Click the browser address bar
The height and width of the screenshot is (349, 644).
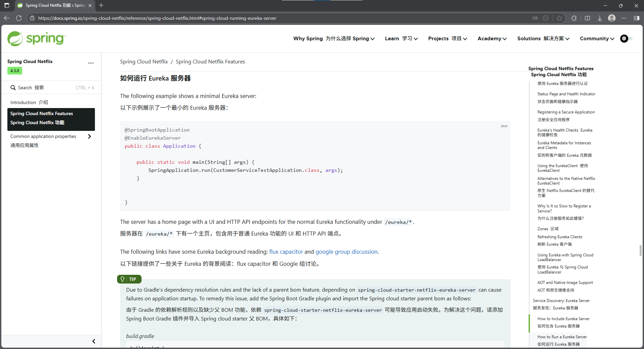tap(282, 18)
